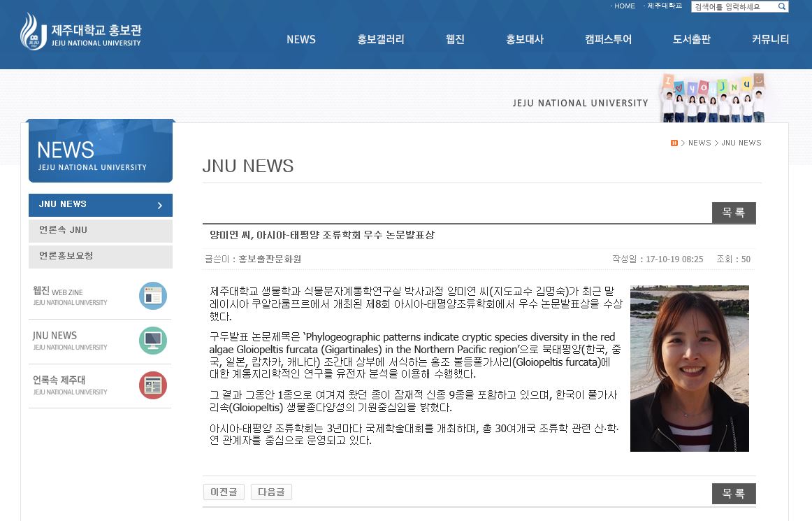Select 캠퍼스투어 from top navigation
The height and width of the screenshot is (521, 812).
[x=607, y=40]
